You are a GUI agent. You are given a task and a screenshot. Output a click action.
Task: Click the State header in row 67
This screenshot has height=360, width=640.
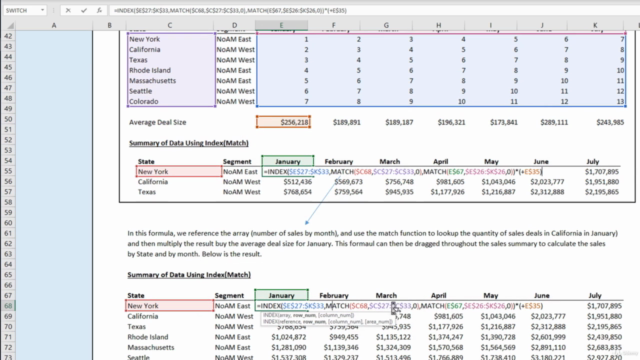click(x=136, y=295)
